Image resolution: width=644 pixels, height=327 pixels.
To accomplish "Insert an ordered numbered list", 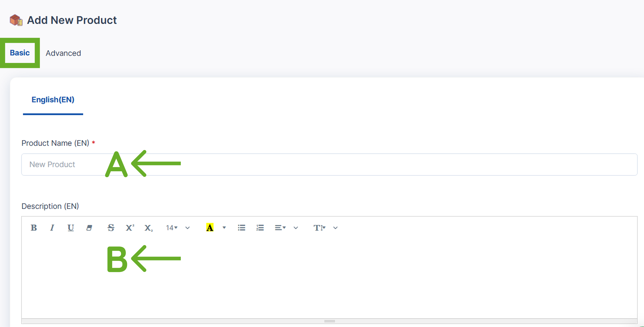I will point(260,228).
